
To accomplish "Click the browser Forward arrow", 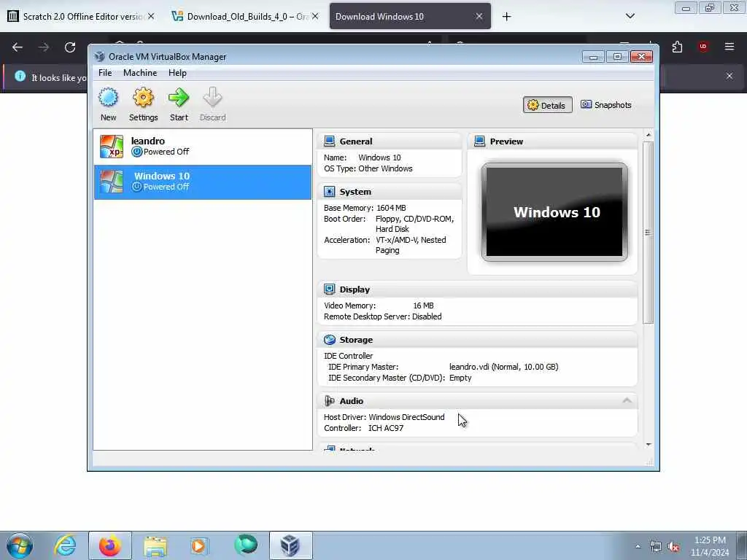I will 44,47.
